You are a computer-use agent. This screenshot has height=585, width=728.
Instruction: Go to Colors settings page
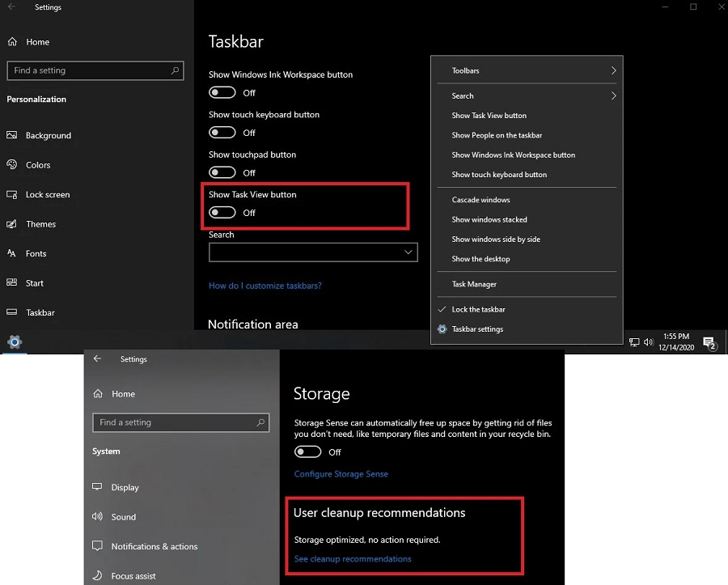tap(38, 165)
